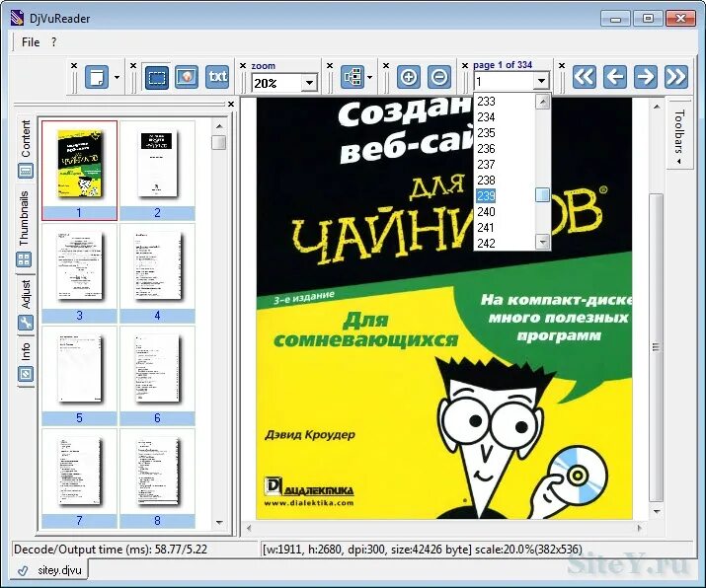Viewport: 706px width, 588px height.
Task: Select page 5 thumbnail
Action: click(x=79, y=376)
